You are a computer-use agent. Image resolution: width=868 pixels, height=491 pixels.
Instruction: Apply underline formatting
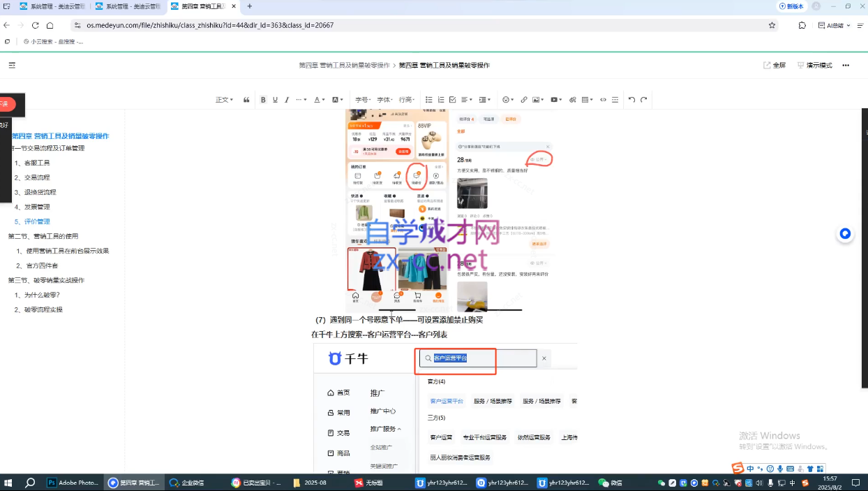point(275,100)
